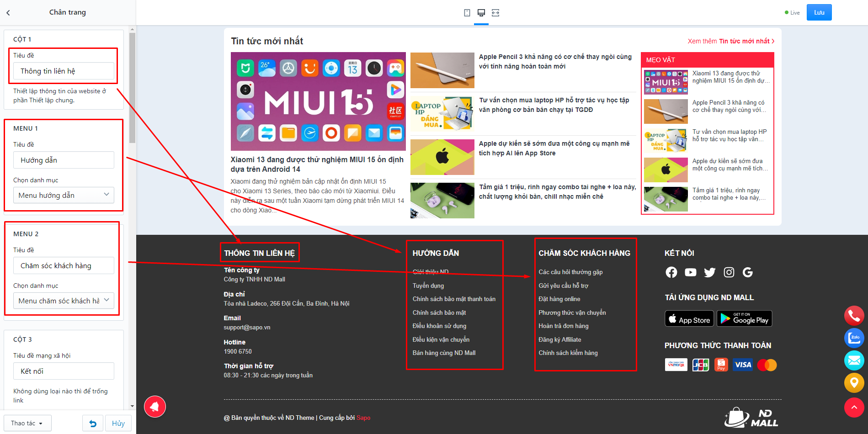Open Tặm giá 1 triệu earphone article
The width and height of the screenshot is (868, 434).
point(557,192)
